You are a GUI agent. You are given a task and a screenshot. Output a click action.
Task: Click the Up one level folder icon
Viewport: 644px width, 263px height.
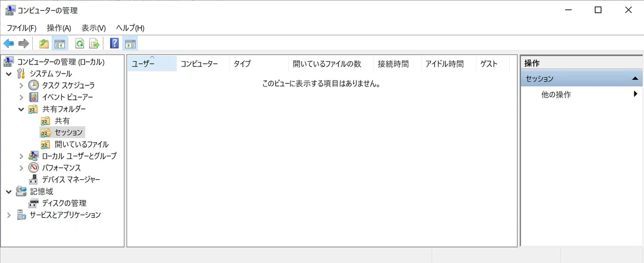pos(44,43)
